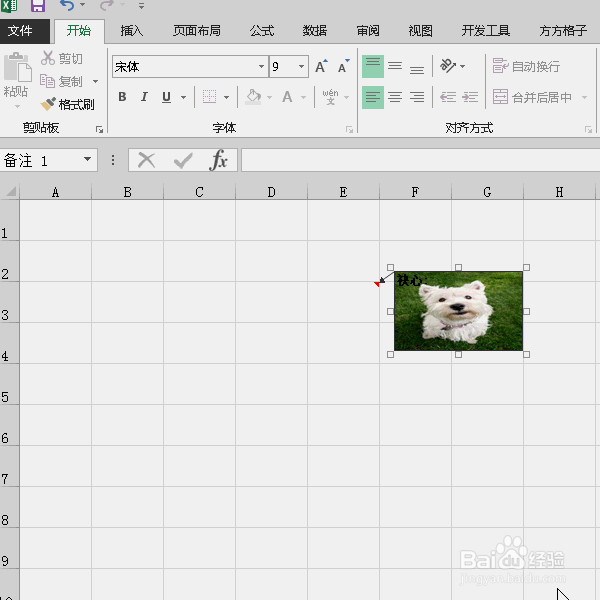Open the 字体 font dialog launcher
600x600 pixels.
click(349, 130)
